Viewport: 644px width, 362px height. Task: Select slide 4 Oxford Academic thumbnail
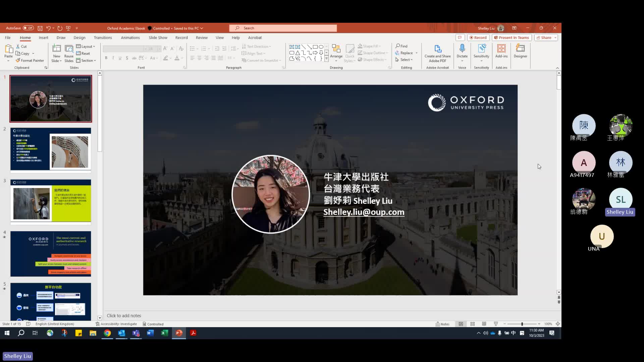(x=51, y=254)
